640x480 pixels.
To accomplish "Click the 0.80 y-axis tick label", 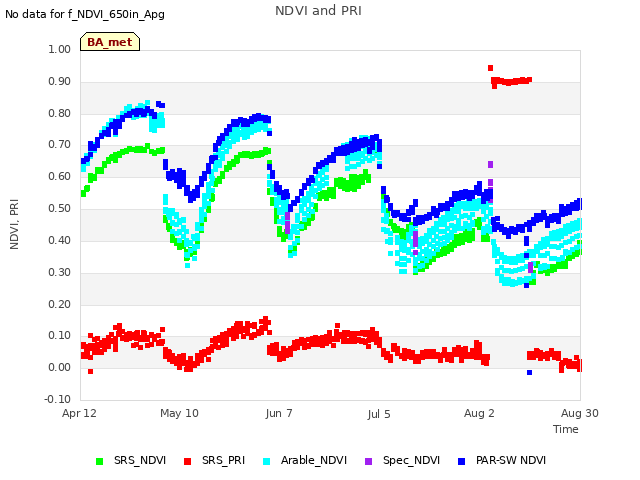I will tap(60, 113).
